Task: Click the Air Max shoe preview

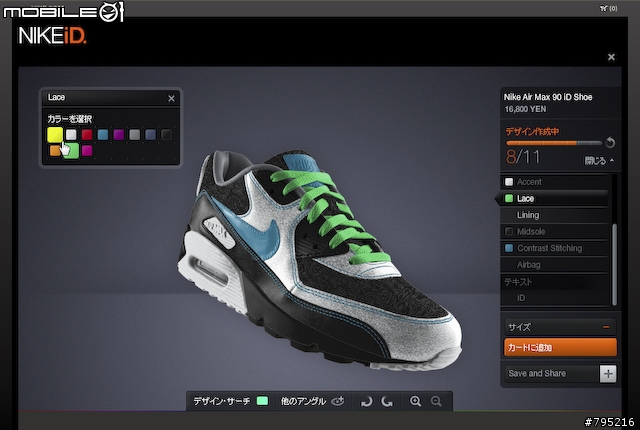Action: click(x=320, y=259)
